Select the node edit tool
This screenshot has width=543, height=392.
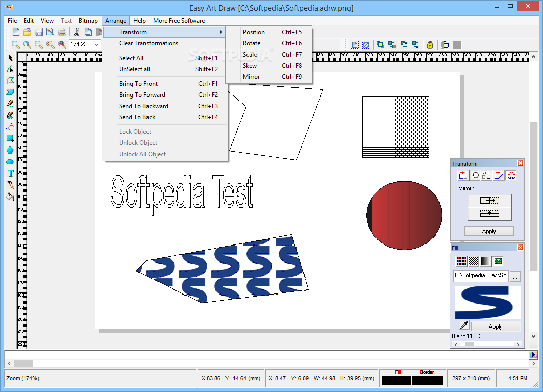(10, 69)
